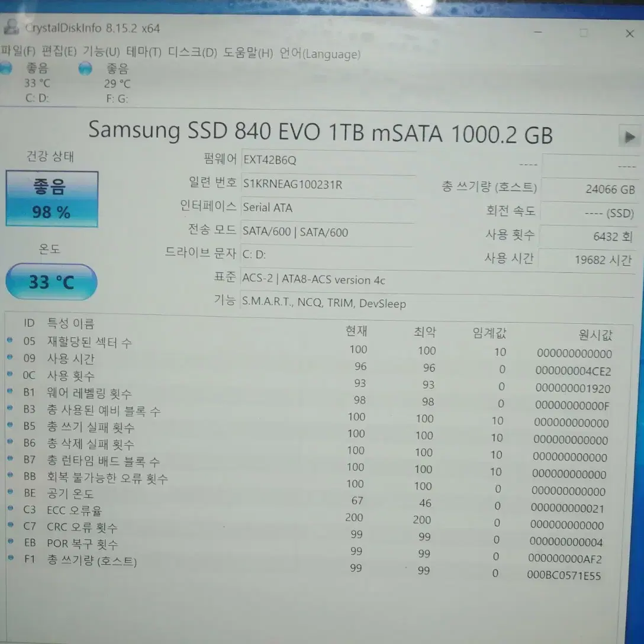The height and width of the screenshot is (644, 644).
Task: Select row 05 재할당된 섹터 수
Action: pos(310,347)
